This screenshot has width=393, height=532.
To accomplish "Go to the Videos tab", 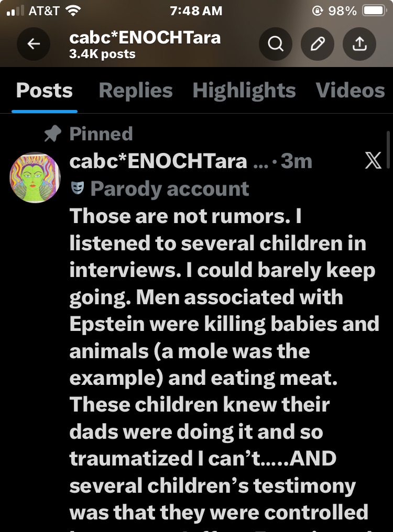I will (x=350, y=91).
